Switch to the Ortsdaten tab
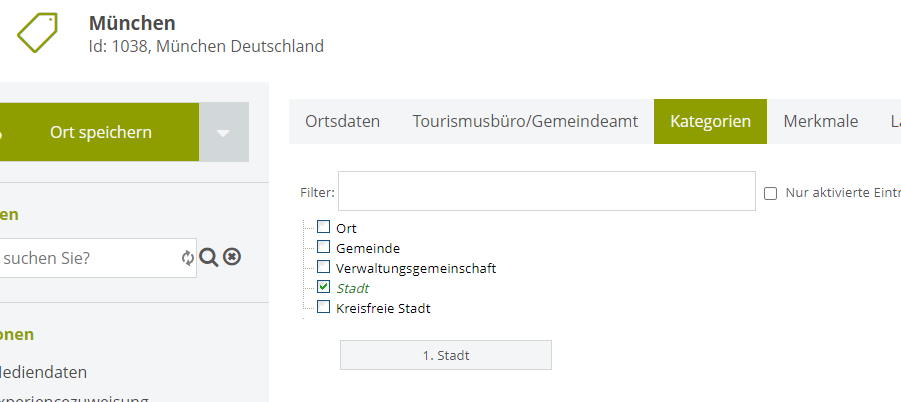The height and width of the screenshot is (402, 901). [x=342, y=121]
